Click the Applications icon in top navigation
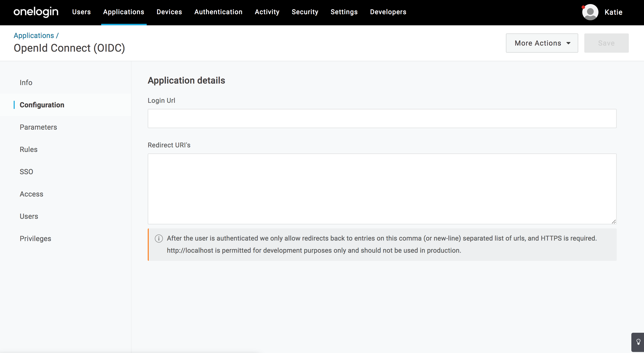Viewport: 644px width, 353px height. click(124, 12)
